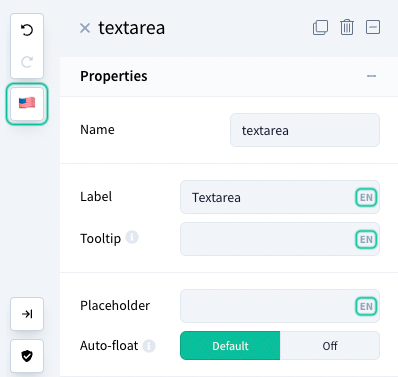Click the Properties section heading
398x377 pixels.
(x=114, y=76)
